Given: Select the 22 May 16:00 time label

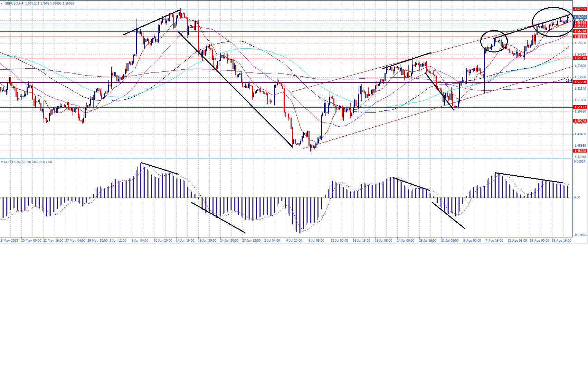Looking at the screenshot, I should 53,241.
